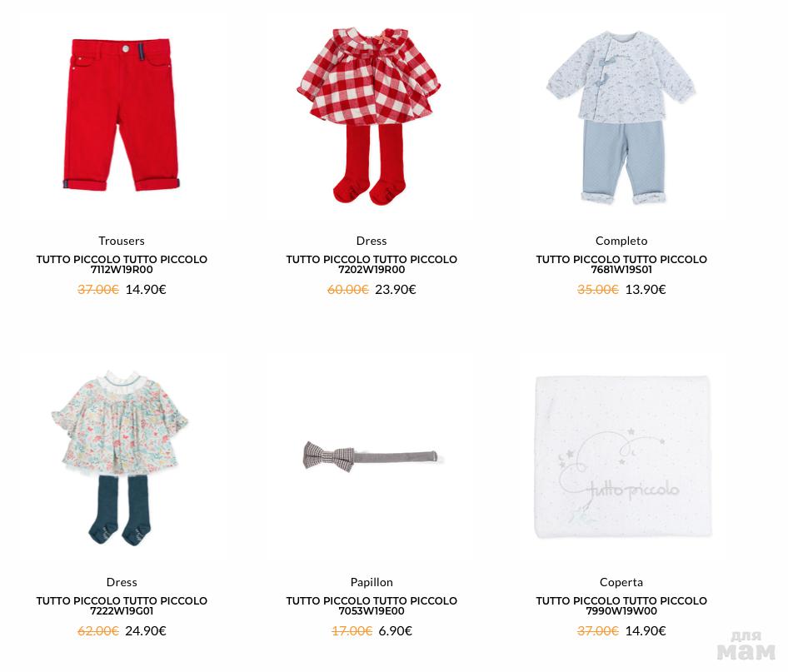Image resolution: width=788 pixels, height=672 pixels.
Task: Open the floral dress product image
Action: tap(120, 457)
